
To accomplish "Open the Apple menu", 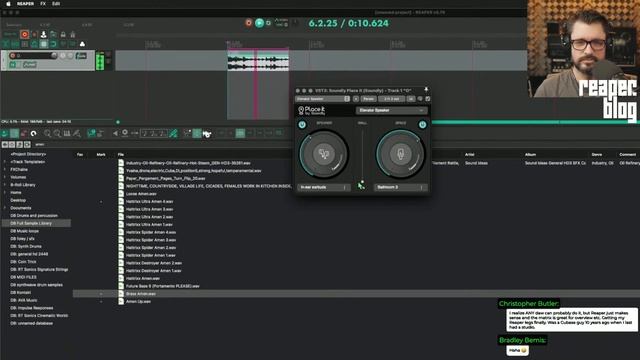I will (x=8, y=4).
